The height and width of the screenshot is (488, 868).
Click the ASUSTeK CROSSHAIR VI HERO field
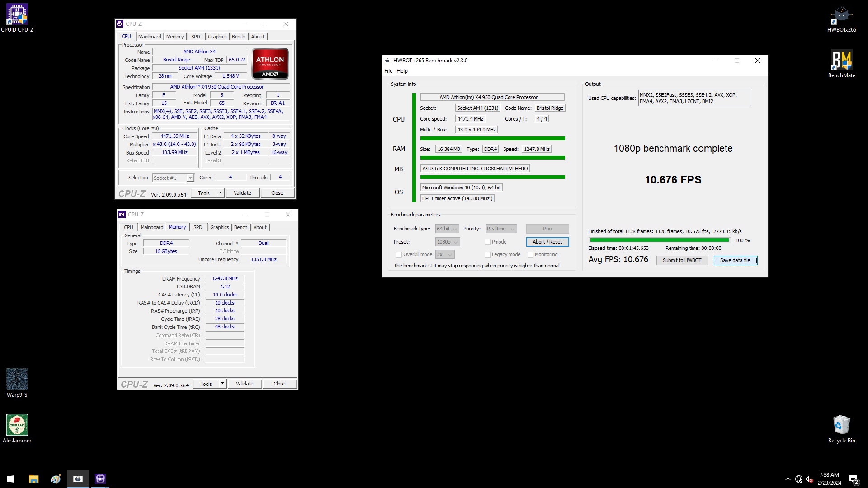pyautogui.click(x=475, y=169)
